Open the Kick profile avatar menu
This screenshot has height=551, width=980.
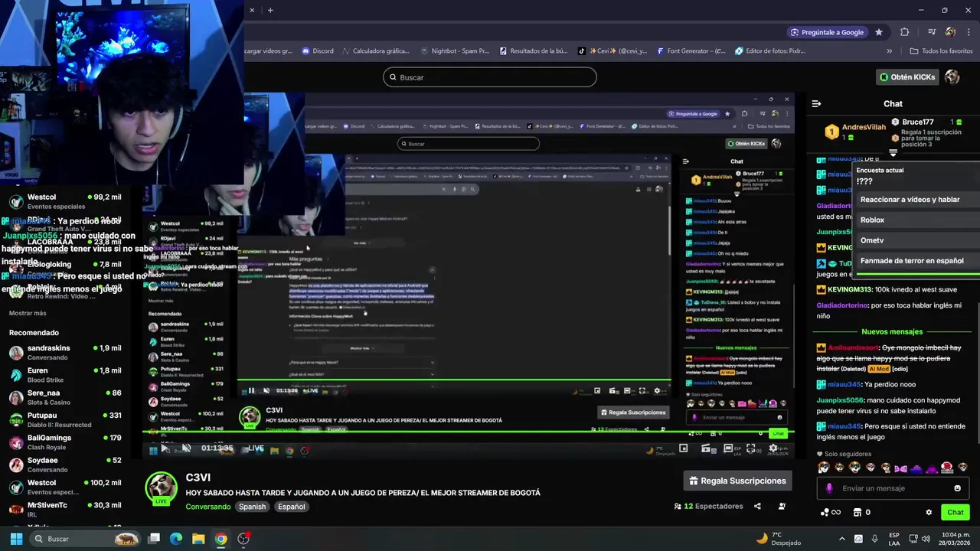pos(952,77)
